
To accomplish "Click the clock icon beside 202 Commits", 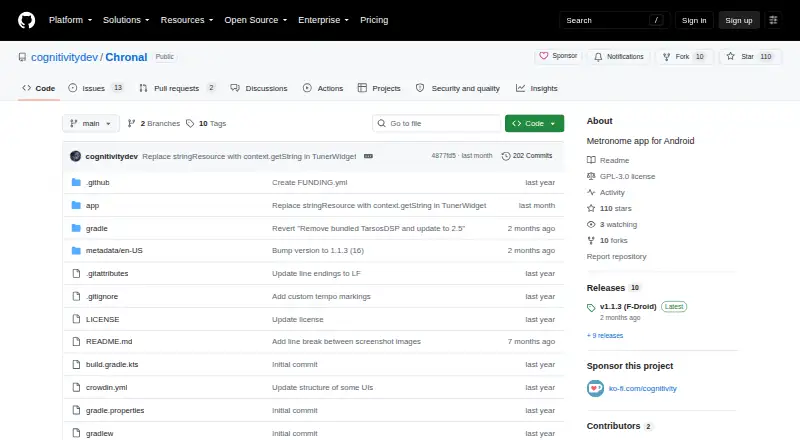I will (506, 156).
